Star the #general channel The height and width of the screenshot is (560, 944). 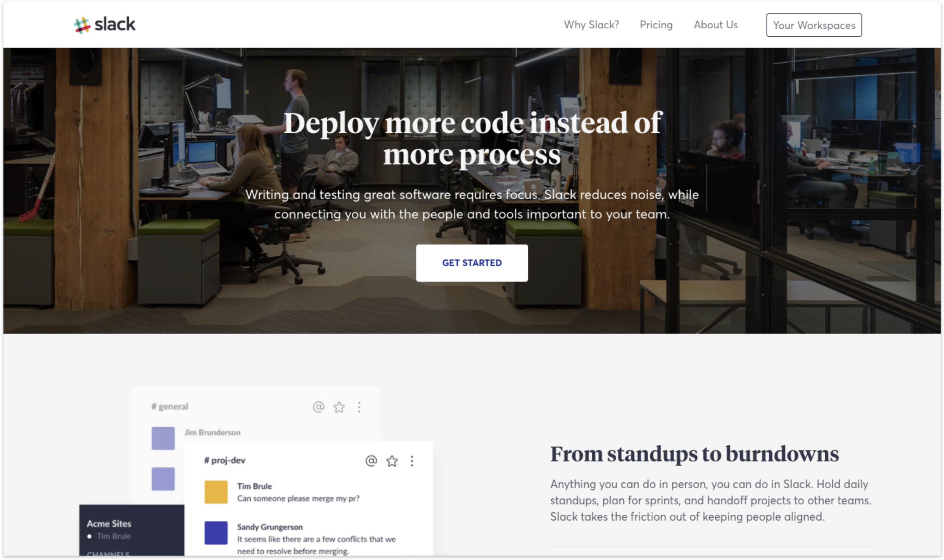tap(339, 407)
